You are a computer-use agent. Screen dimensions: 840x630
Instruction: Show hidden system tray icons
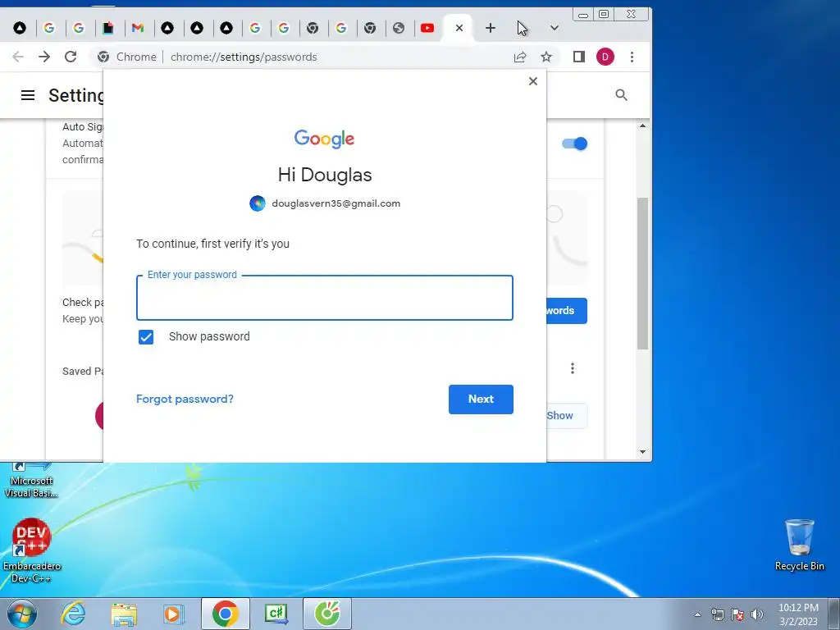pos(697,615)
